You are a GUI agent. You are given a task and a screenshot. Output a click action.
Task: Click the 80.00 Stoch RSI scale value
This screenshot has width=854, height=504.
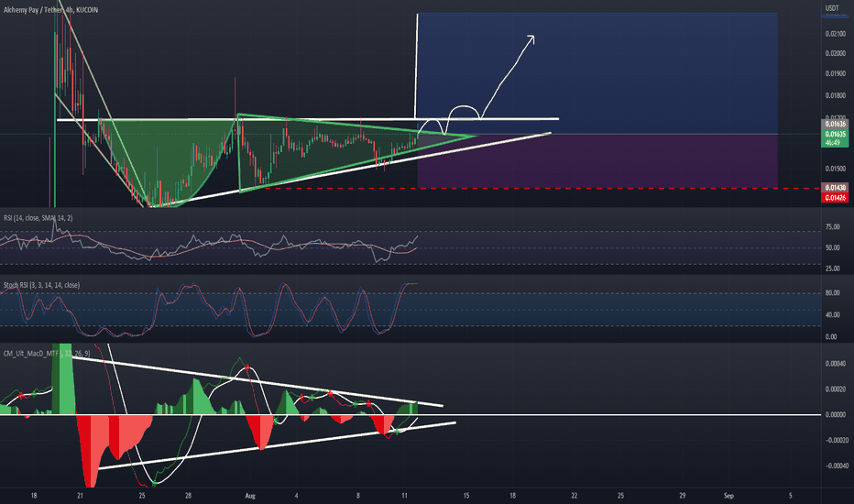coord(832,293)
